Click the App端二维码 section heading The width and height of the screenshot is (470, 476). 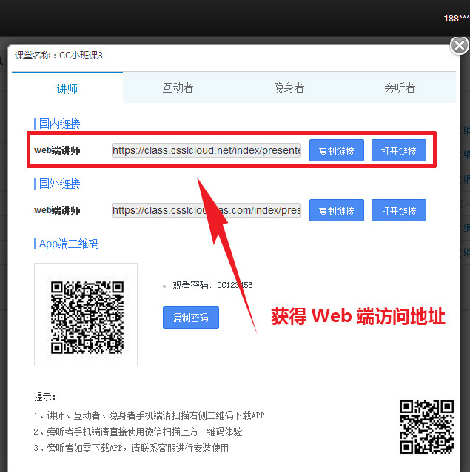68,244
